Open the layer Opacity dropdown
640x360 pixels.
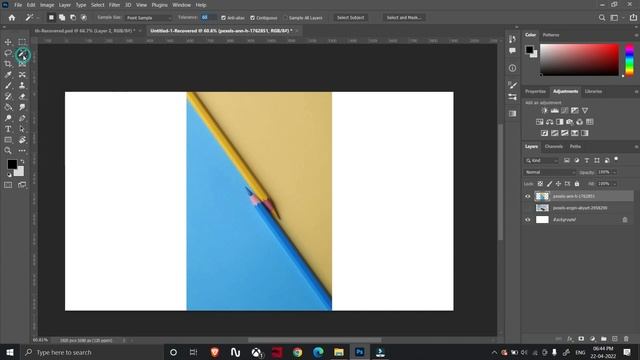pos(614,173)
